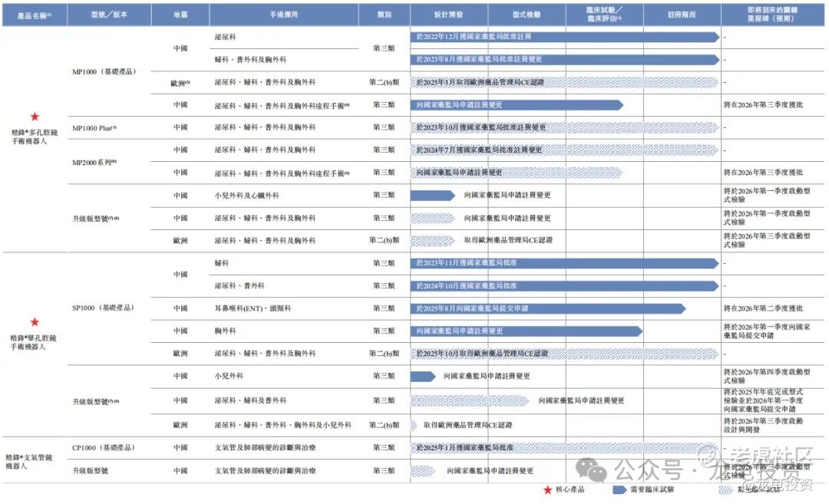The width and height of the screenshot is (829, 504).
Task: Click the milestone beginning 將於2025年年底完成型式檢驗
Action: click(x=763, y=400)
